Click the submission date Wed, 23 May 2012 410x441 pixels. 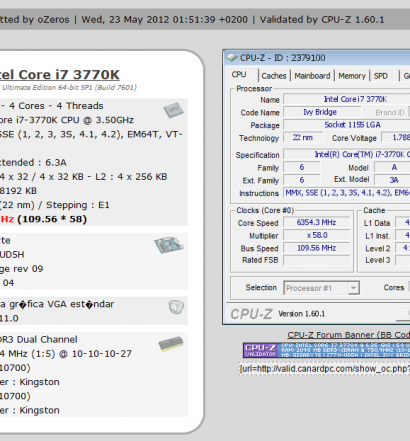pos(126,20)
